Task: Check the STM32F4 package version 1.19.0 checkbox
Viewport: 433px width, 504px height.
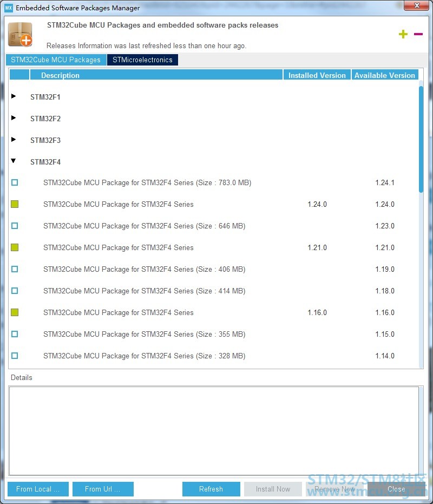Action: coord(15,269)
